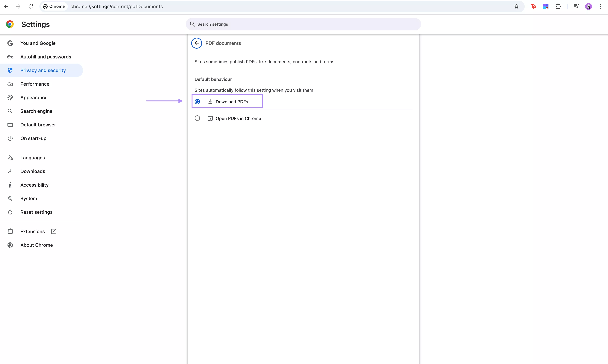Viewport: 608px width, 364px height.
Task: Open the media playback control icon
Action: coord(576,6)
